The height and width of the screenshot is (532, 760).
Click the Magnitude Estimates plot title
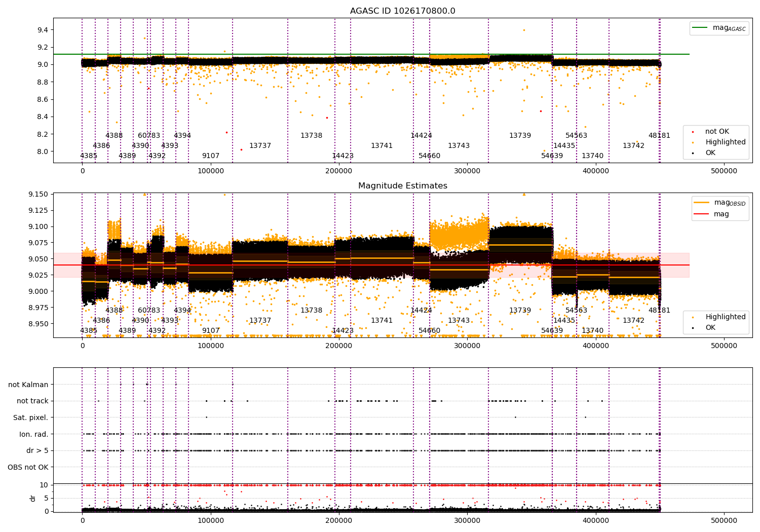click(x=403, y=186)
